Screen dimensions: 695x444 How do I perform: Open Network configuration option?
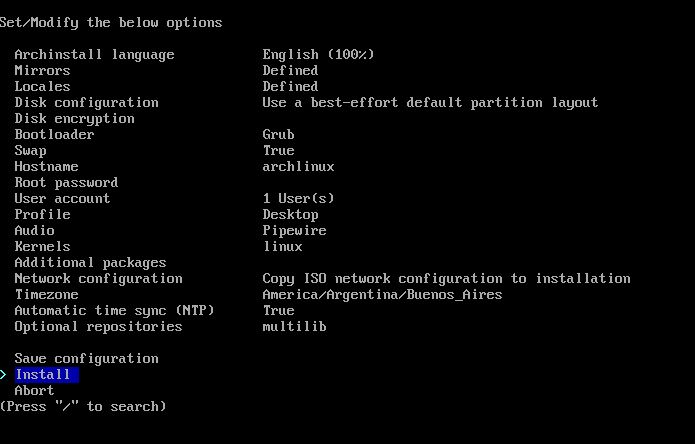[98, 279]
